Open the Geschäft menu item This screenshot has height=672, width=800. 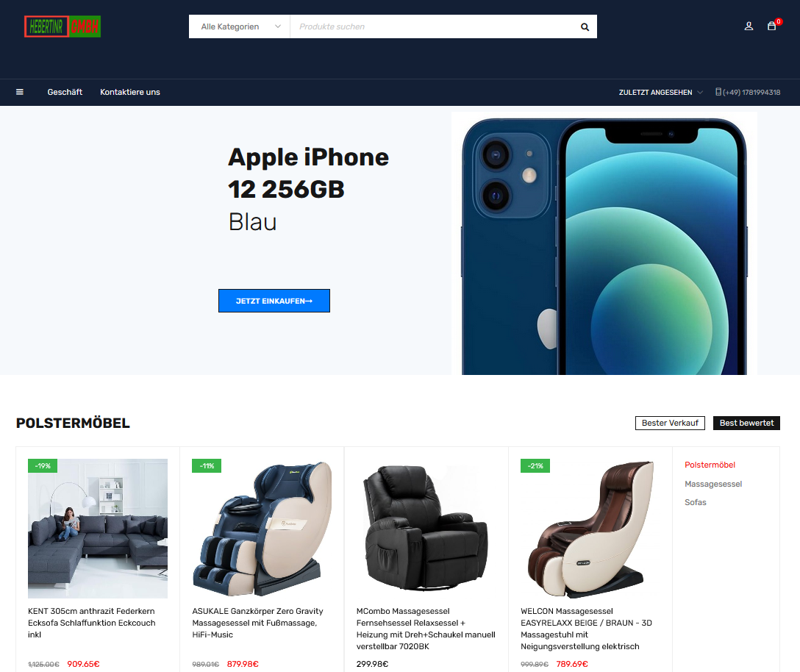65,92
